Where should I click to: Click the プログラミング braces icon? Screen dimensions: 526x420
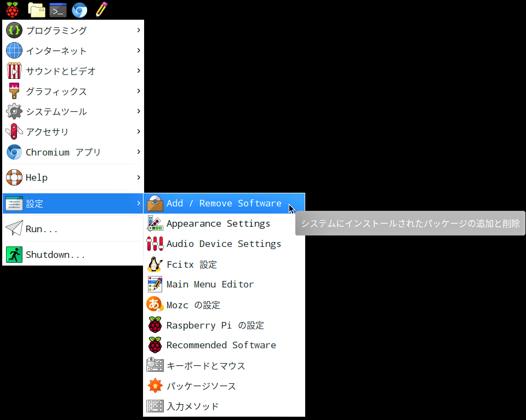click(x=14, y=30)
